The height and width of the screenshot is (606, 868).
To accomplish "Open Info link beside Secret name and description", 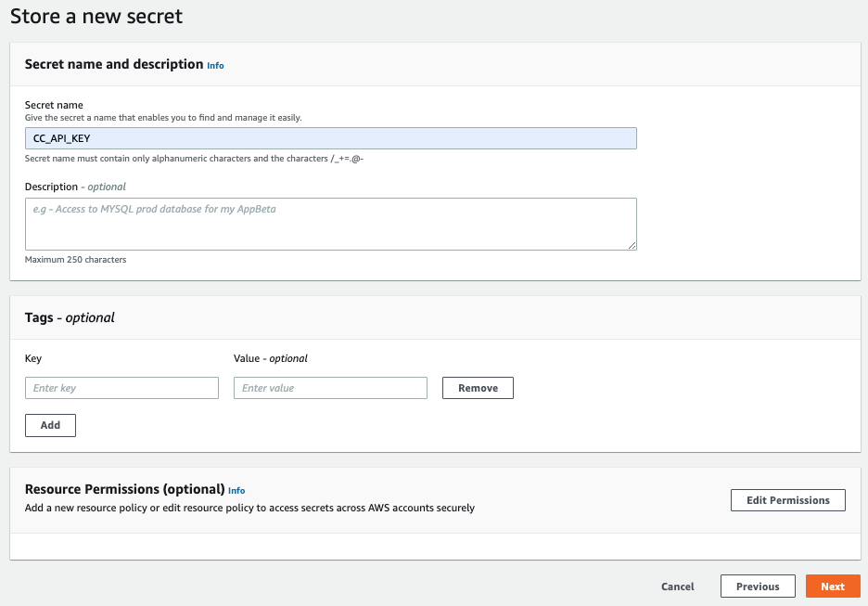I will point(215,65).
